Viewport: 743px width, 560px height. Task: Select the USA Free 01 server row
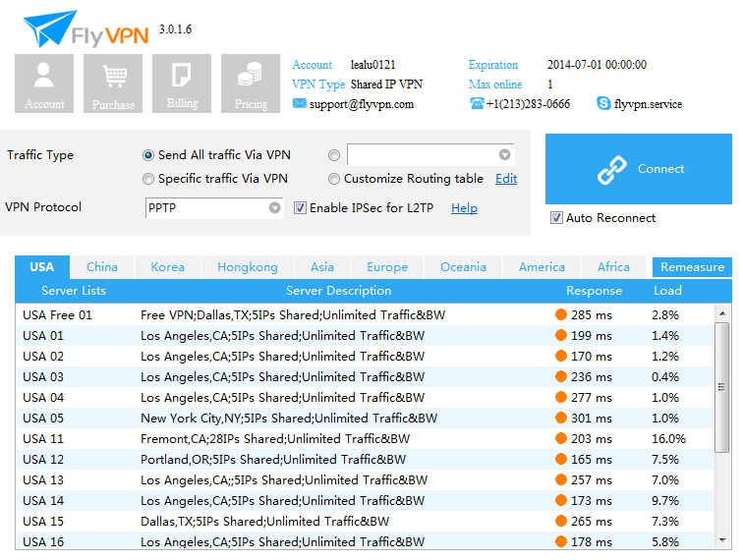(x=365, y=314)
